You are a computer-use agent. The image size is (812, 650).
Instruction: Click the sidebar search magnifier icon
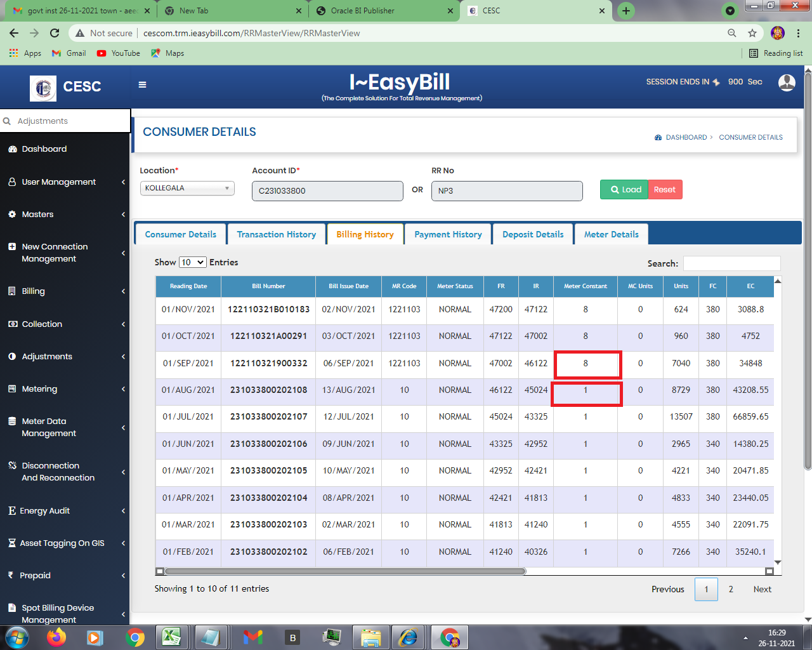(7, 121)
